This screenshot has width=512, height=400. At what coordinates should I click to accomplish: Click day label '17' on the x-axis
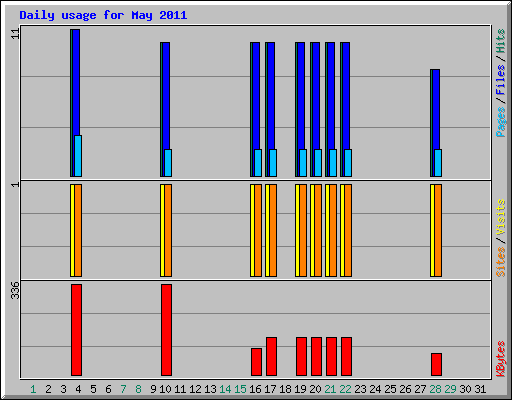coord(270,389)
